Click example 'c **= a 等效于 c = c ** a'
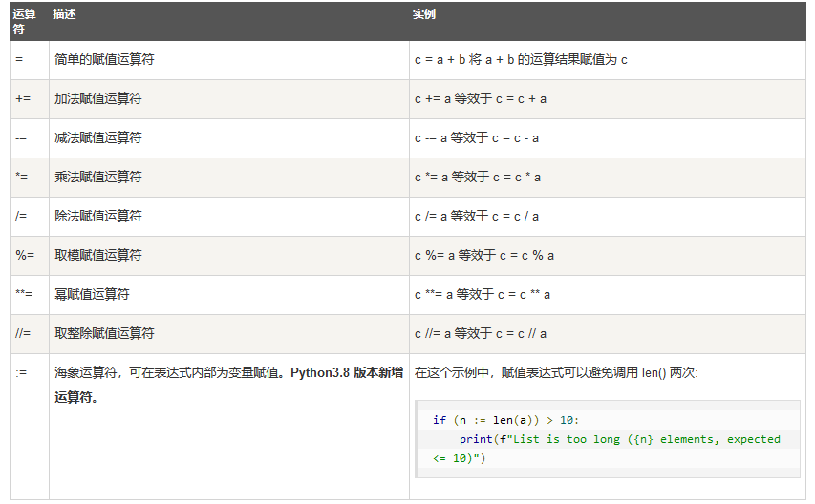 click(x=483, y=294)
